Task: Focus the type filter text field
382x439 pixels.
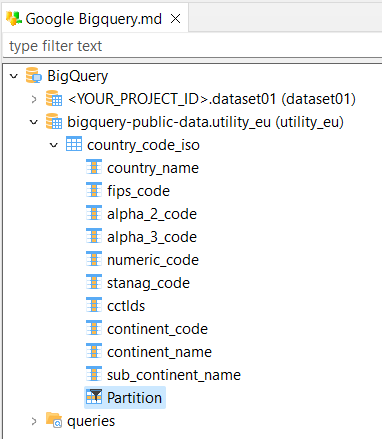Action: (192, 46)
